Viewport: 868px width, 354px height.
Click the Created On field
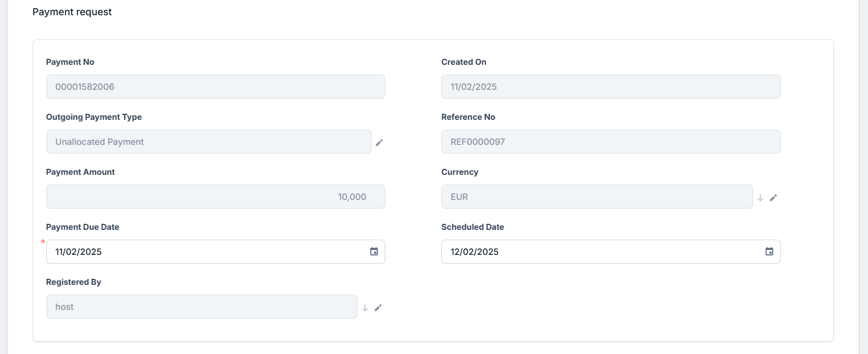pyautogui.click(x=610, y=87)
